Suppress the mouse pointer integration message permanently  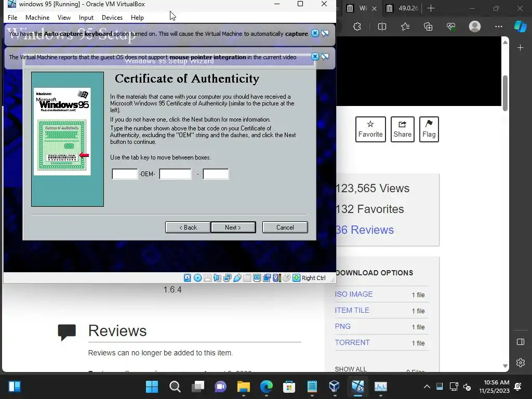click(325, 57)
